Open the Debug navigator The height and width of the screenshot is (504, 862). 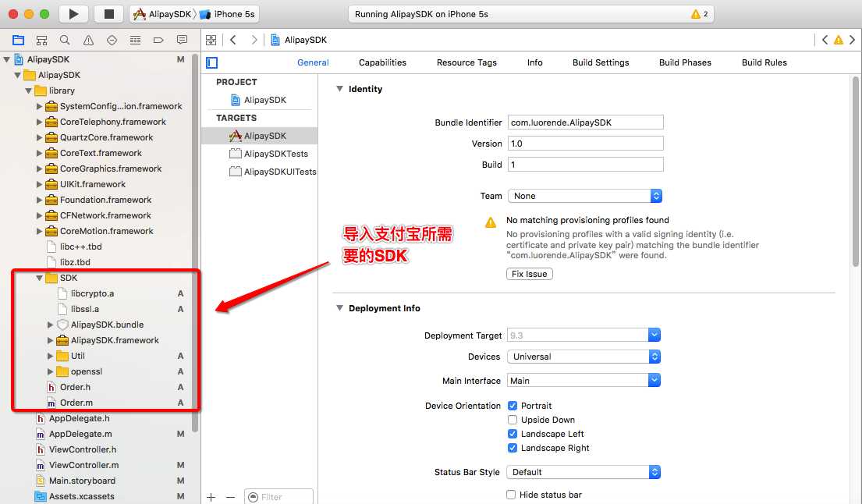[x=135, y=40]
